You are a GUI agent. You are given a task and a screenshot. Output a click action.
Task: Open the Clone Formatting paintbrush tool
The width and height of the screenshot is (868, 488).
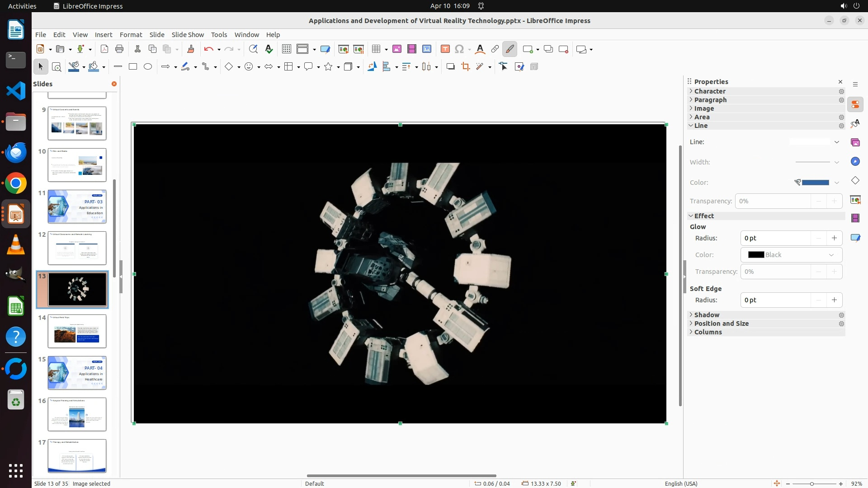(x=190, y=49)
